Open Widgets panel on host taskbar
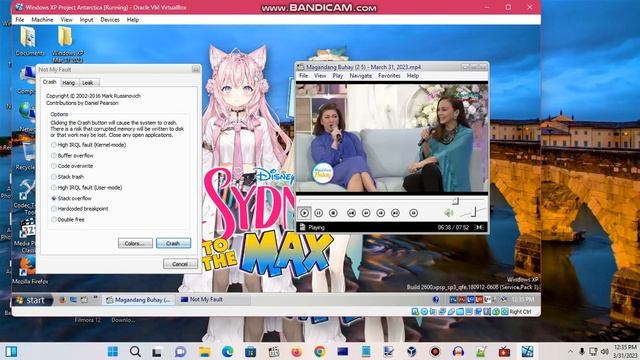 pos(11,351)
